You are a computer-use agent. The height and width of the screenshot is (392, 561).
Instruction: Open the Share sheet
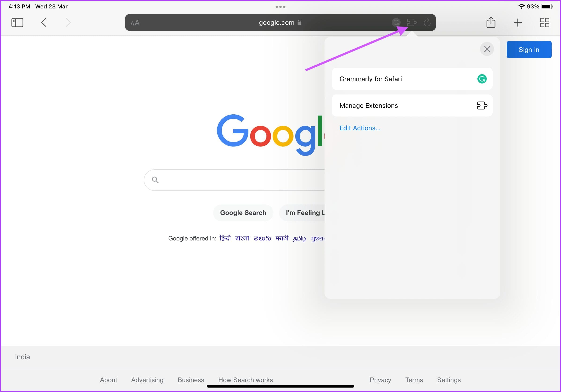pyautogui.click(x=491, y=22)
